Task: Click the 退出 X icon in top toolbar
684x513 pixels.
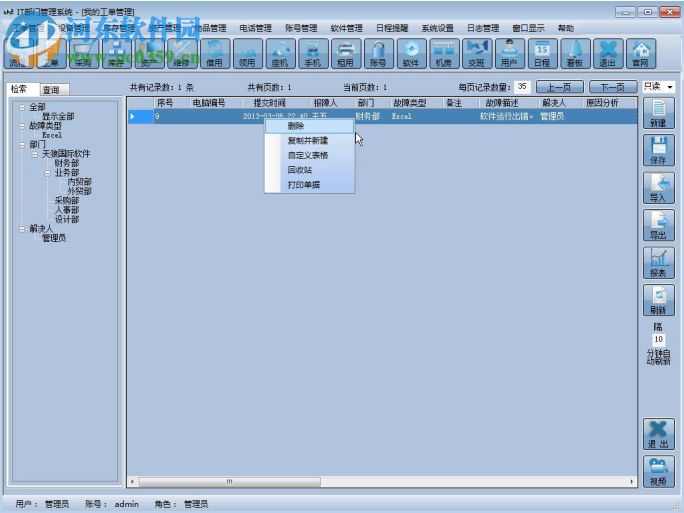Action: [608, 53]
